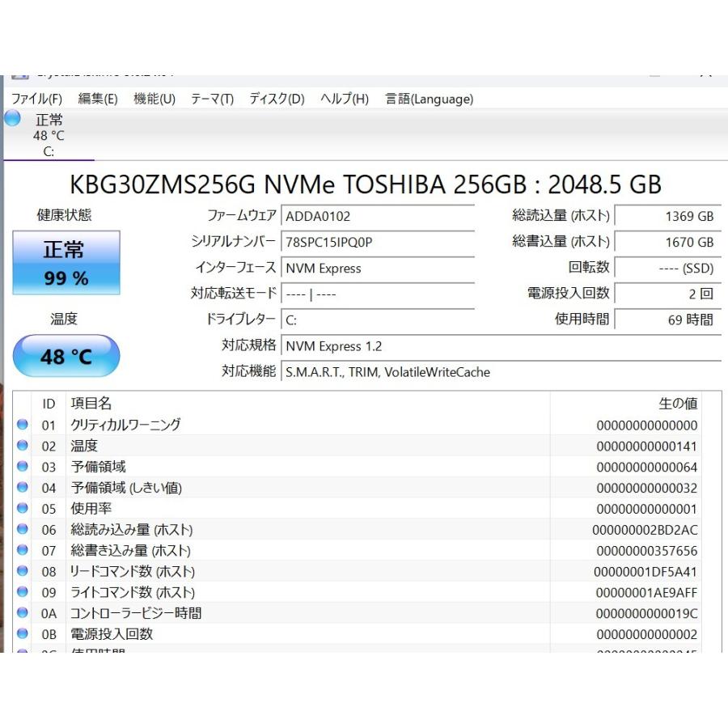Viewport: 728px width, 728px height.
Task: Click the blue orb on コントローラービジー時間 row
Action: tap(23, 612)
